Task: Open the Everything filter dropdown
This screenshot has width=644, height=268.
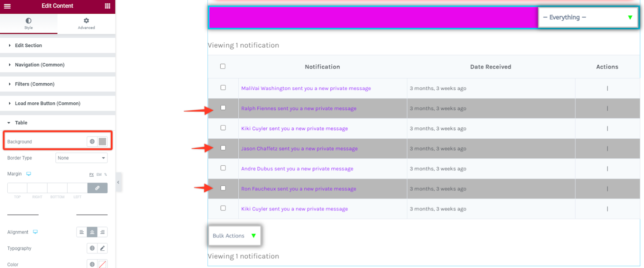Action: click(588, 17)
